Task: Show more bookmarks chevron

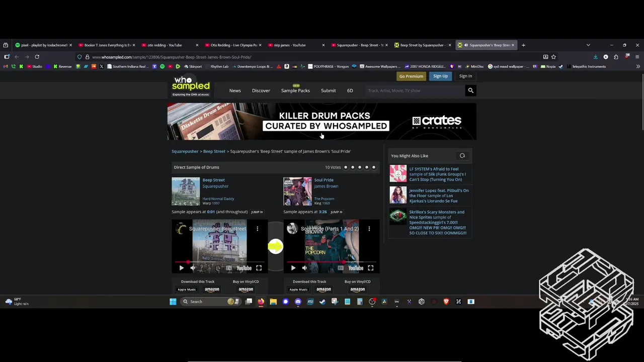Action: 638,66
